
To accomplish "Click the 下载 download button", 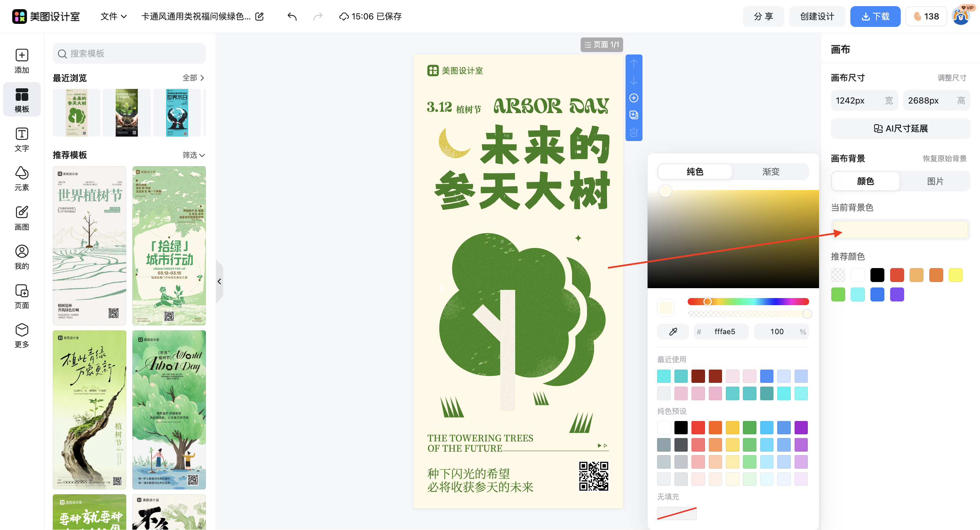I will pyautogui.click(x=876, y=16).
